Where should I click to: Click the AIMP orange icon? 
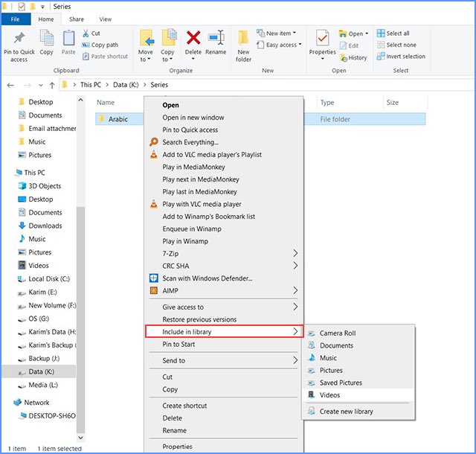point(154,290)
